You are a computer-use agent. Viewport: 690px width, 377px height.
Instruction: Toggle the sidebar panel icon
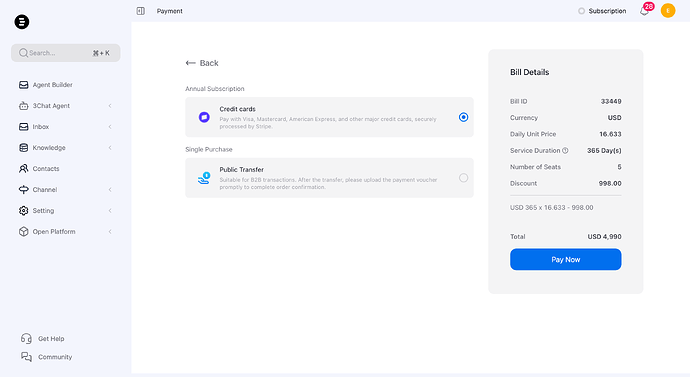click(140, 11)
